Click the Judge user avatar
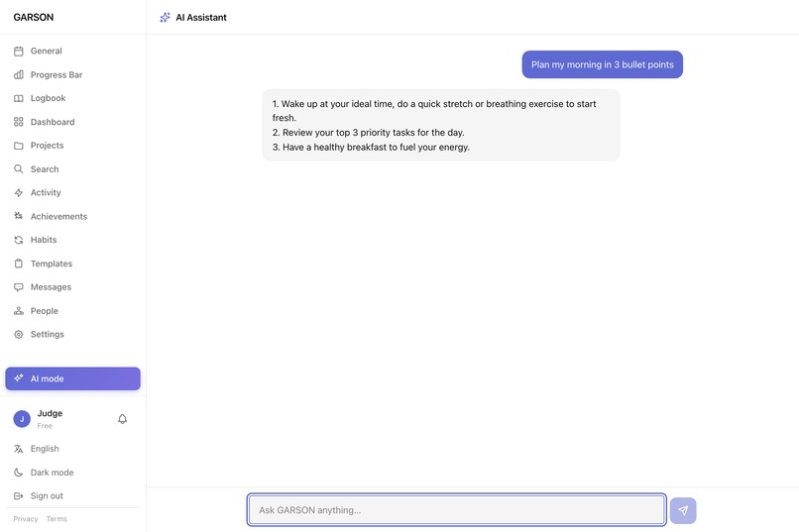This screenshot has width=799, height=532. pos(22,419)
